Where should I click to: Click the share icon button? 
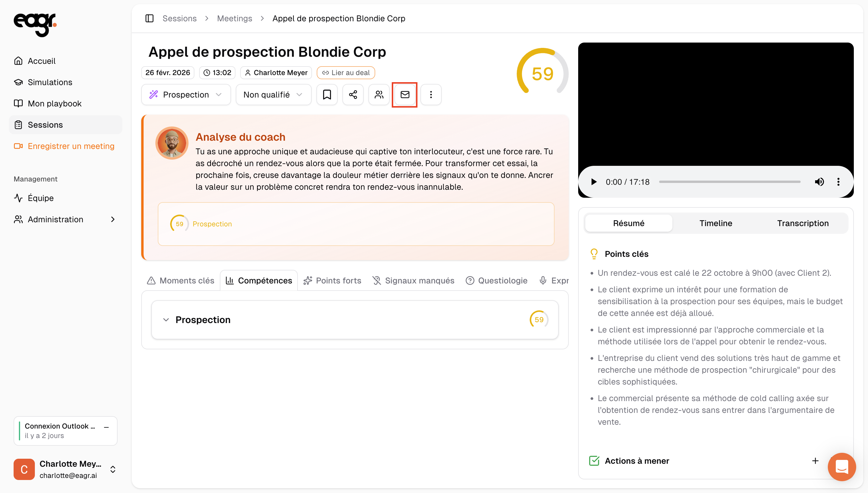tap(353, 95)
